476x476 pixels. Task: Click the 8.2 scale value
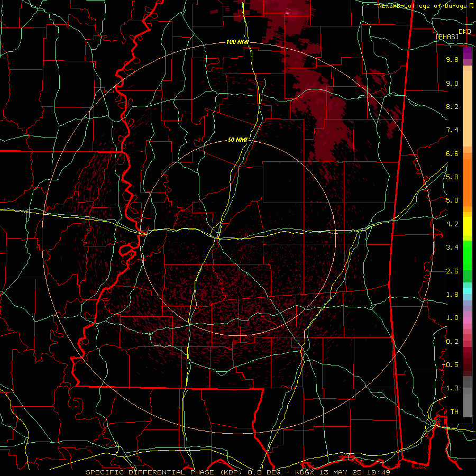coord(452,107)
